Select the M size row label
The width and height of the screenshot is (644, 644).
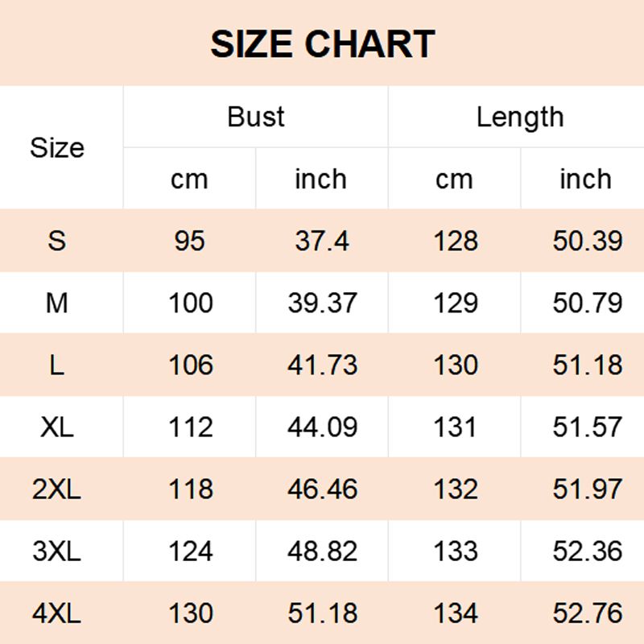click(x=57, y=303)
